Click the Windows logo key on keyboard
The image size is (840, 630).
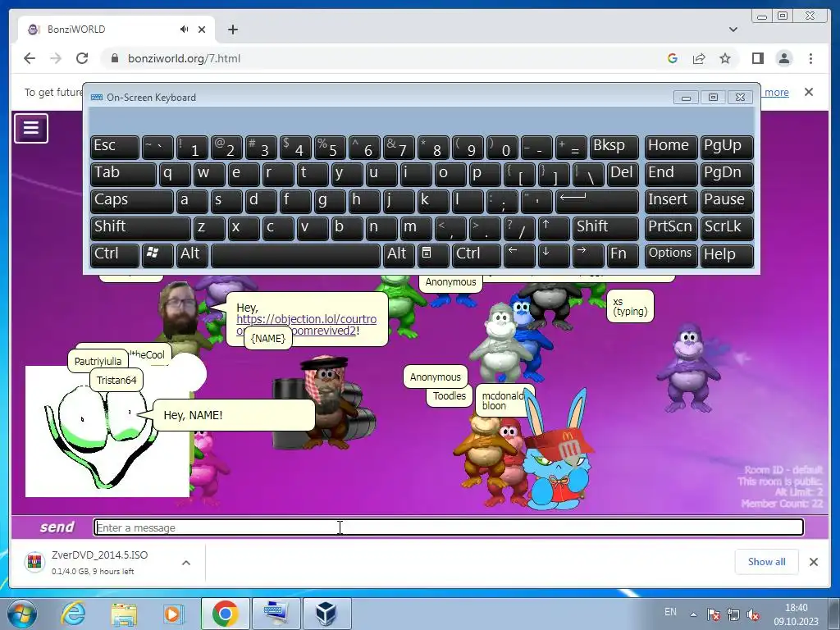(x=157, y=256)
